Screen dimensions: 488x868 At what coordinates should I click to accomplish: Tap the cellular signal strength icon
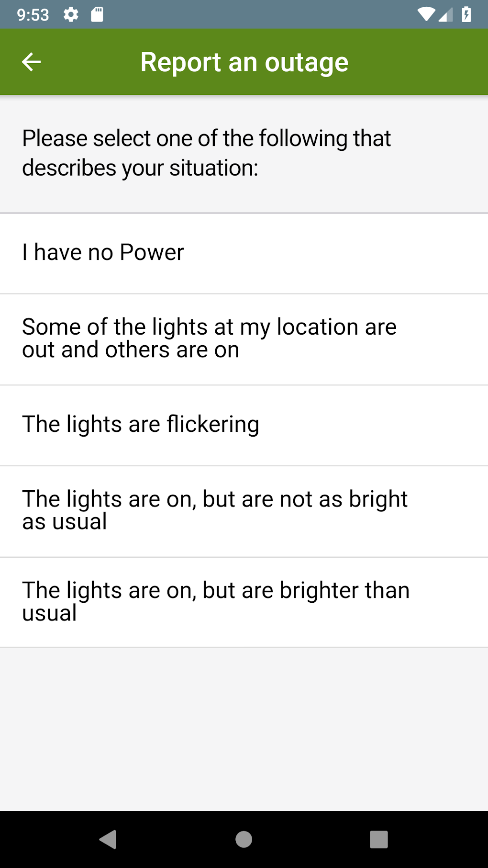445,15
